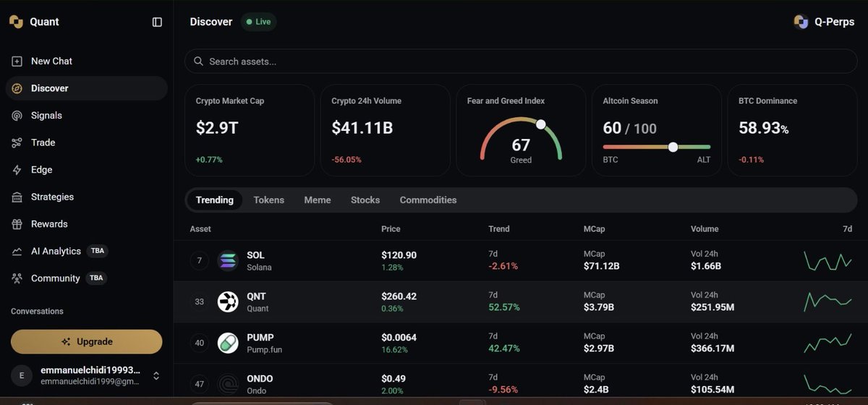Sort by the Price column header

[391, 229]
